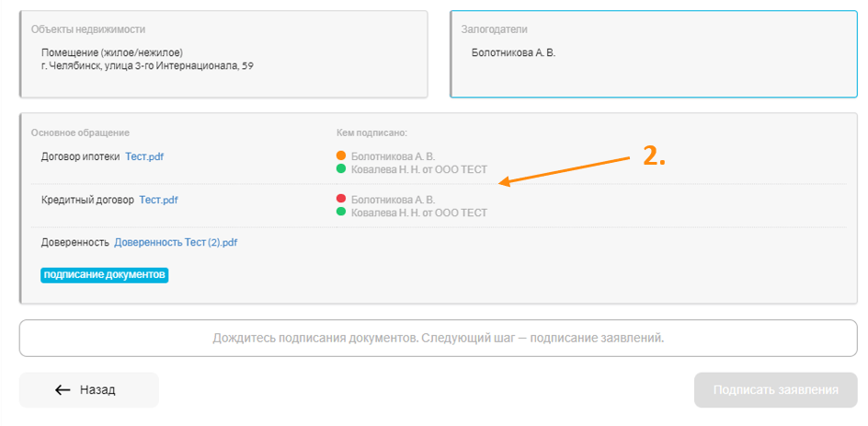Click the подписание документов status tag
Screen dimensions: 868x426
pos(104,275)
